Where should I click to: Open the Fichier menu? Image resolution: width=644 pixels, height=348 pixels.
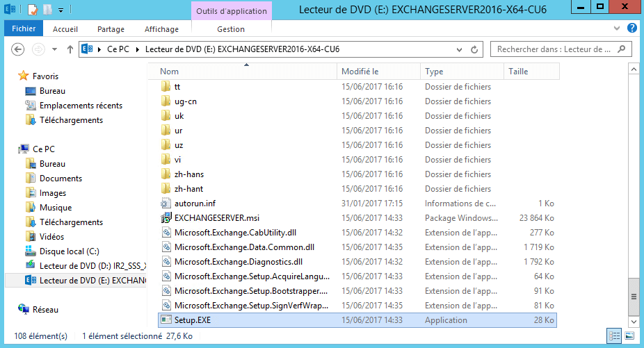point(24,28)
